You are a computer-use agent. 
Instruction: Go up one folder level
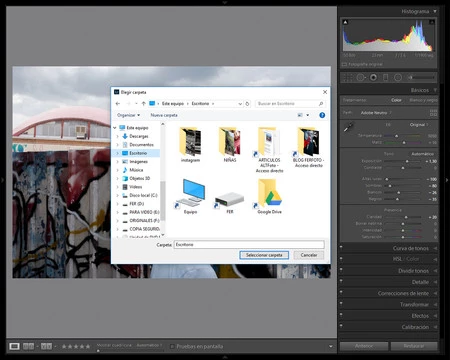point(143,104)
